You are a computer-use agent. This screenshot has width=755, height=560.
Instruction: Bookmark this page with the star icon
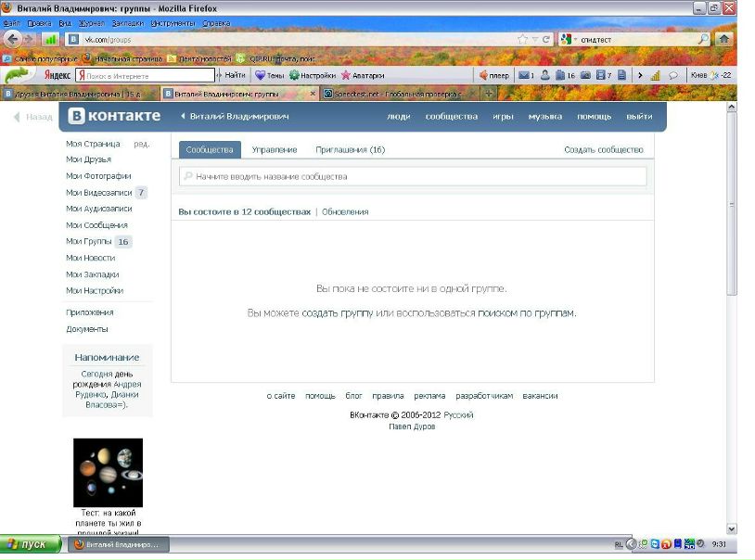pyautogui.click(x=523, y=40)
